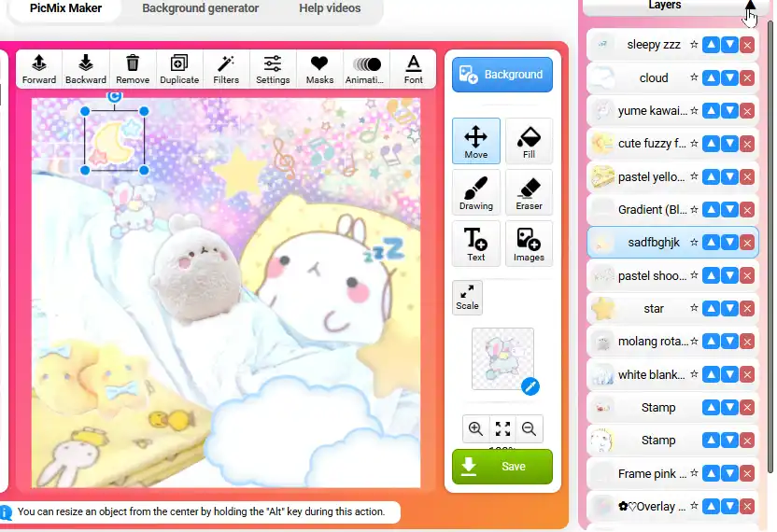Click the star layer thumbnail
Image resolution: width=777 pixels, height=532 pixels.
click(603, 309)
